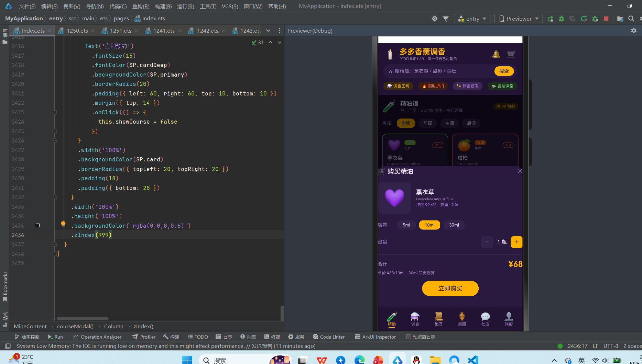
Task: Open the Bookmarks side panel
Action: click(5, 287)
